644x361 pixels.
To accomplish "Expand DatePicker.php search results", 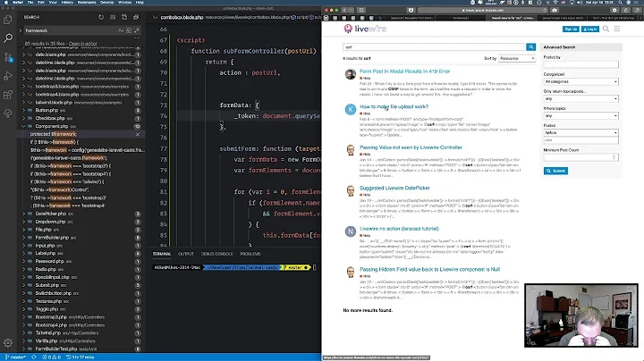I will [x=24, y=214].
